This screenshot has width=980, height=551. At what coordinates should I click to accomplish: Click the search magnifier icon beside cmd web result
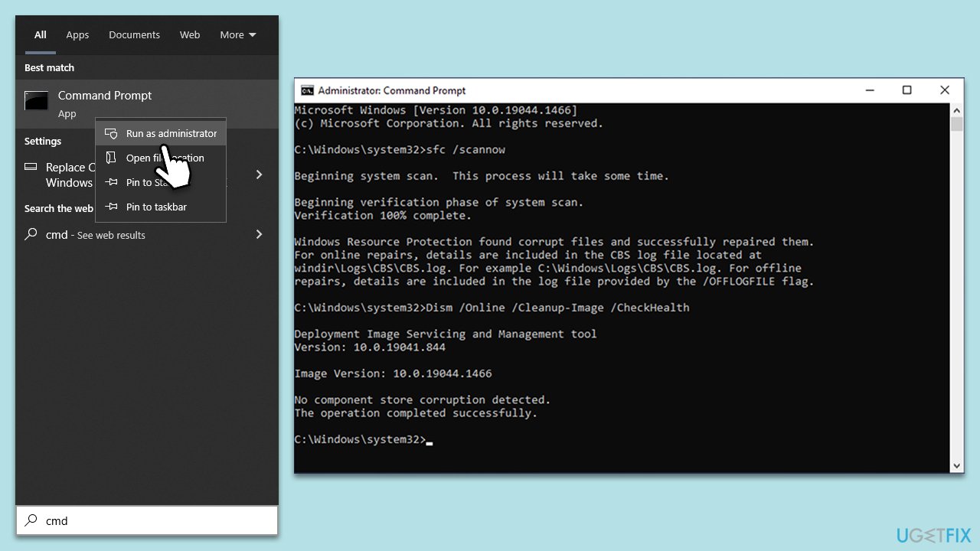pos(31,235)
